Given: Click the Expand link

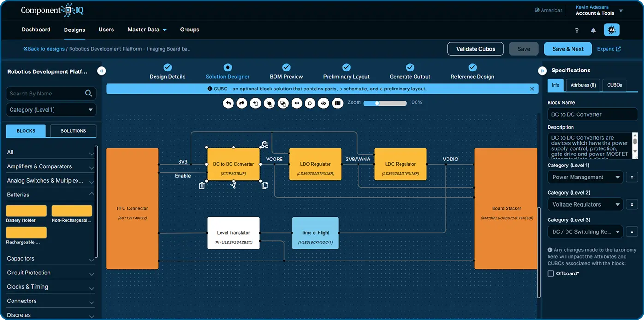Looking at the screenshot, I should (x=609, y=49).
